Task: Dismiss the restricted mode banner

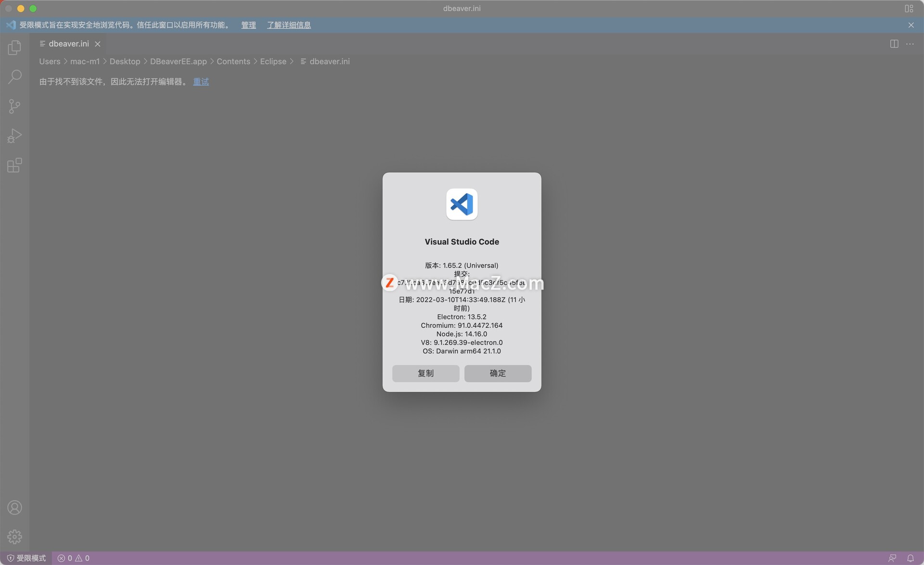Action: point(911,25)
